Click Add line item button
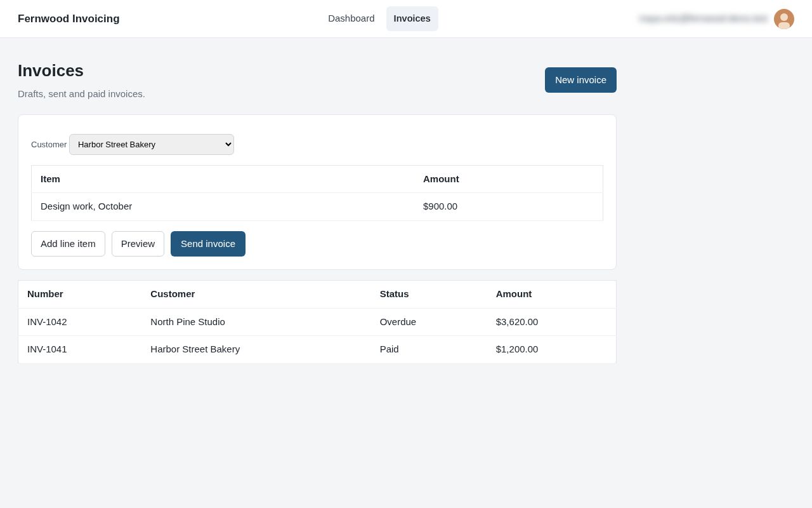This screenshot has height=508, width=812. click(x=68, y=244)
